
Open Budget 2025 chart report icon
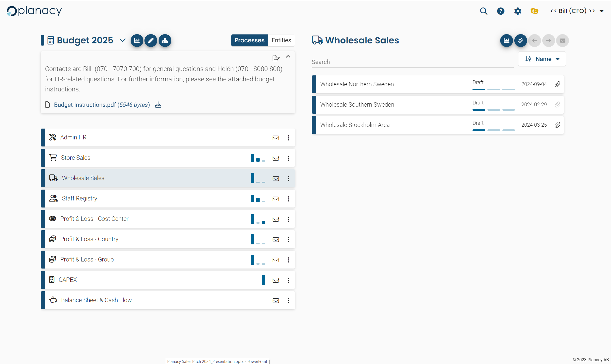137,40
